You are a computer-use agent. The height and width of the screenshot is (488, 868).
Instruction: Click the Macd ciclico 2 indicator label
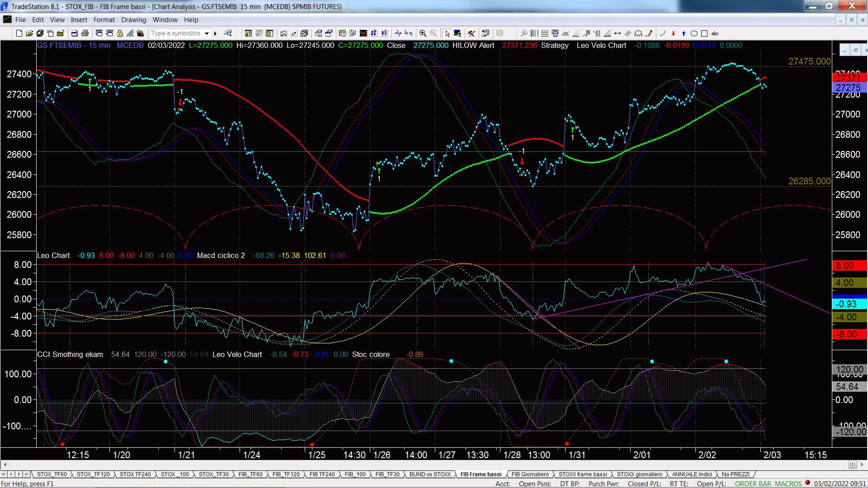221,256
